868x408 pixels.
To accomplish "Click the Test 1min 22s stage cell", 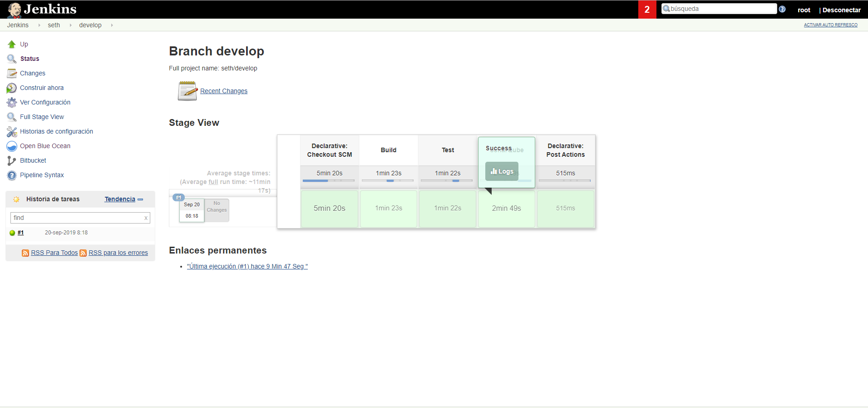I will pos(448,209).
